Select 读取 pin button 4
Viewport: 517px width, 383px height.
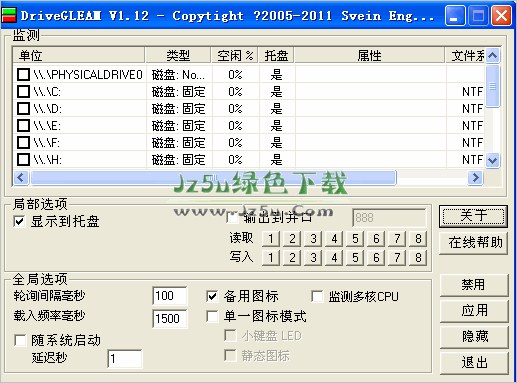tap(334, 239)
